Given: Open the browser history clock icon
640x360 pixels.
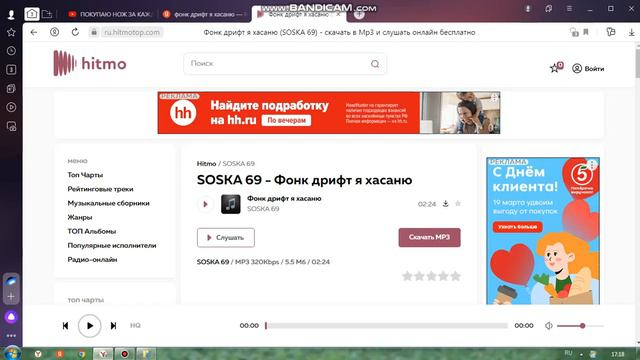Looking at the screenshot, I should point(11,51).
